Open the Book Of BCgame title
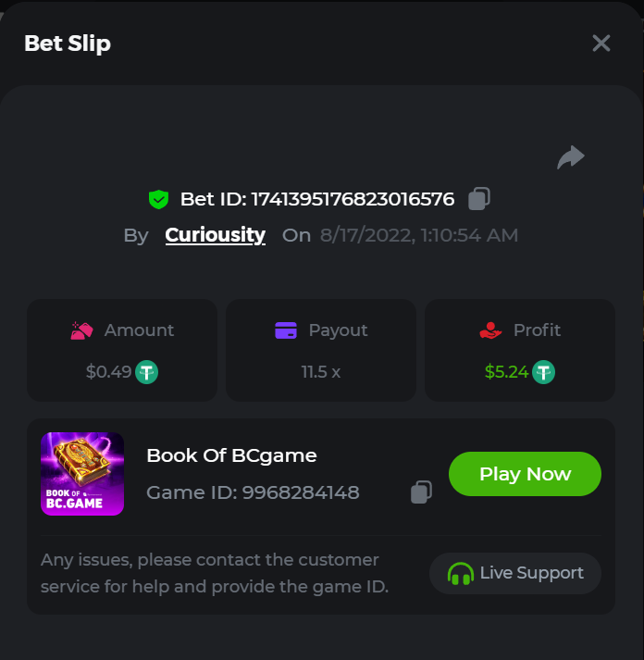The image size is (644, 660). pos(231,455)
